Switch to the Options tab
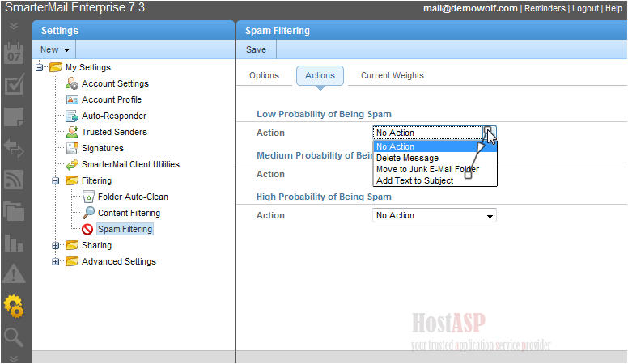The width and height of the screenshot is (628, 364). click(264, 76)
